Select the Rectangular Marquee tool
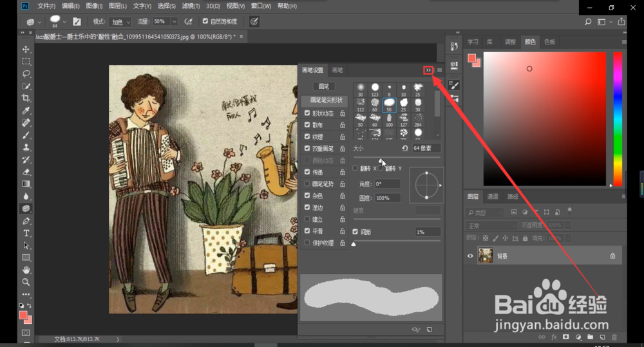This screenshot has width=644, height=347. pos(26,62)
